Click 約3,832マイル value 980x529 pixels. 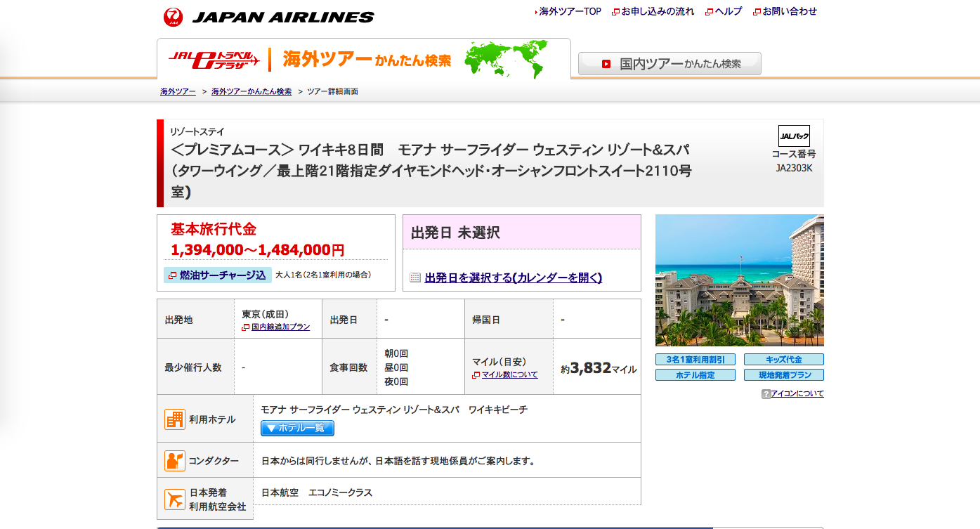pyautogui.click(x=599, y=368)
